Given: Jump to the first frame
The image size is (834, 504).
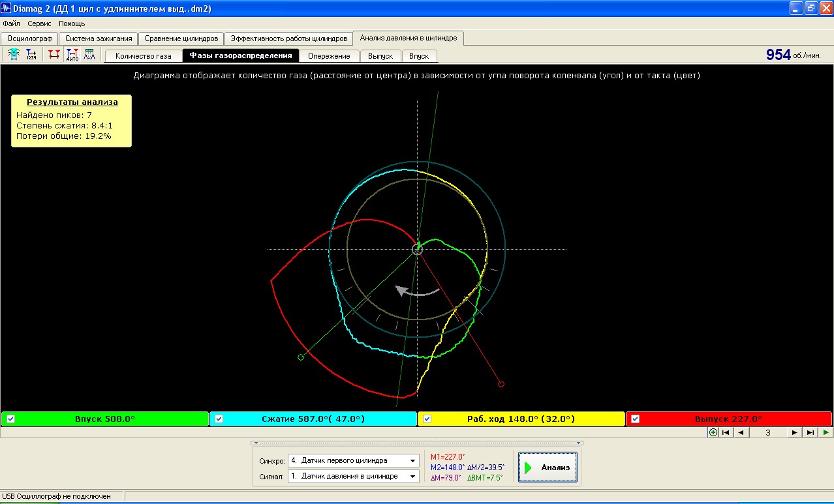Looking at the screenshot, I should point(725,432).
